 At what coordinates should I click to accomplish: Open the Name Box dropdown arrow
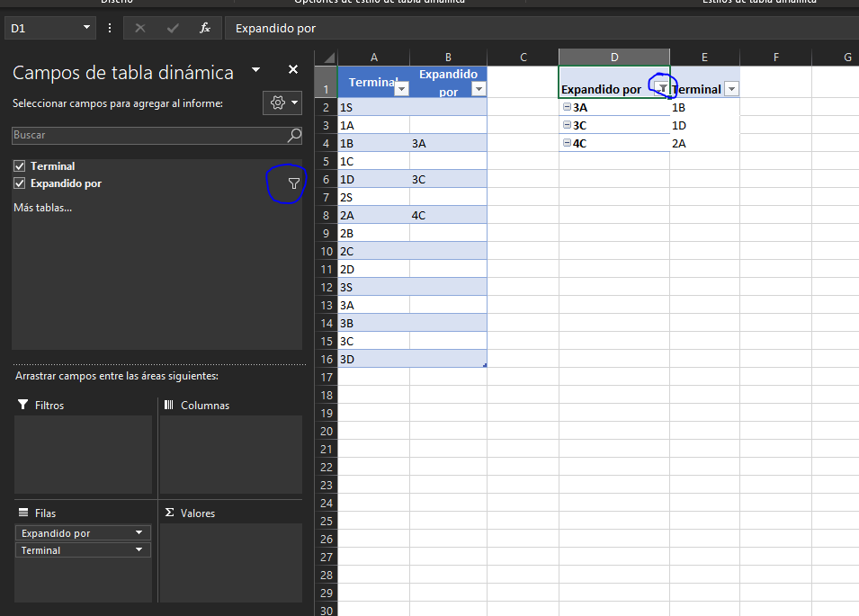click(86, 27)
